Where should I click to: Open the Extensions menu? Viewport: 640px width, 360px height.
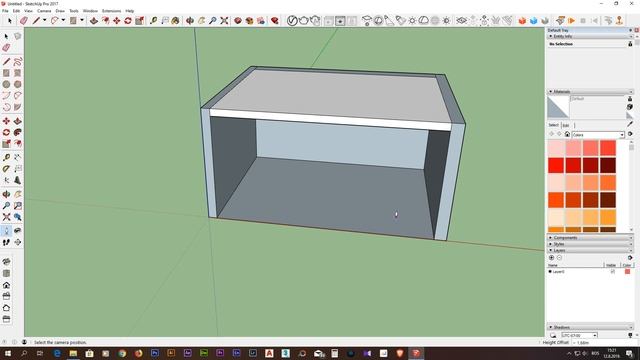(x=111, y=11)
